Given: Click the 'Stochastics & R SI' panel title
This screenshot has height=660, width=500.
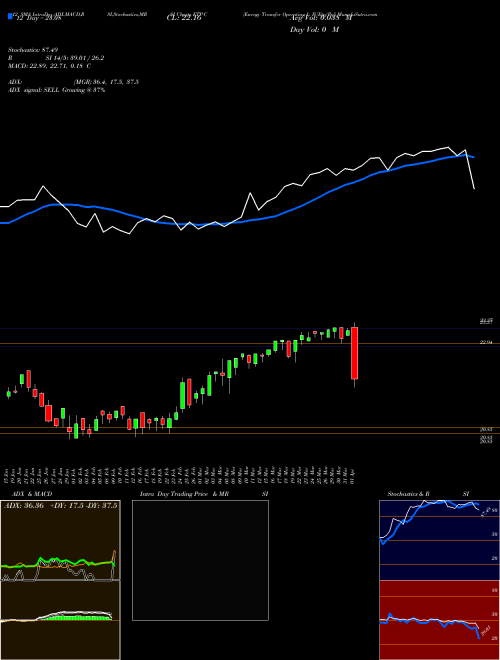Looking at the screenshot, I should click(x=428, y=494).
